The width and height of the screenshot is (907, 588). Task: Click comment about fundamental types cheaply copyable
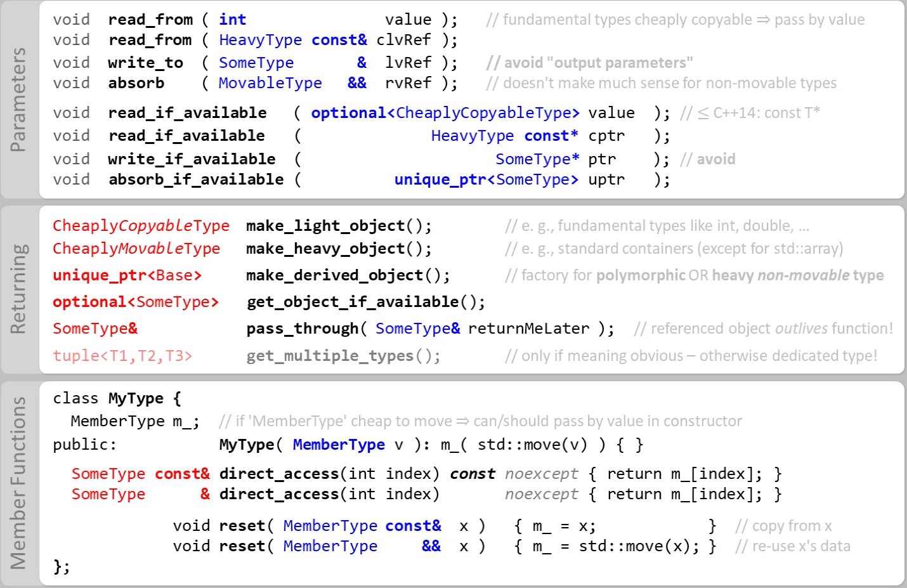pos(675,20)
